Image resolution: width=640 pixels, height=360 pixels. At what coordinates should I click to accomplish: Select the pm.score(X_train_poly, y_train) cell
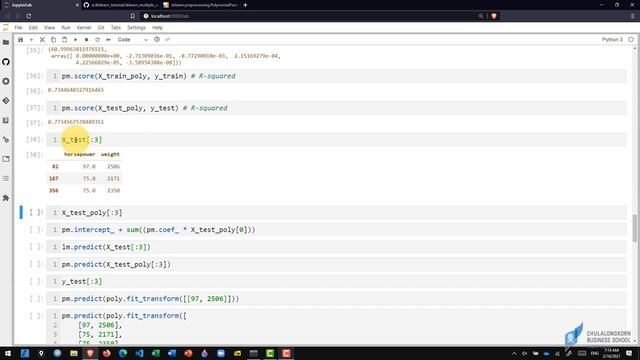click(x=336, y=76)
